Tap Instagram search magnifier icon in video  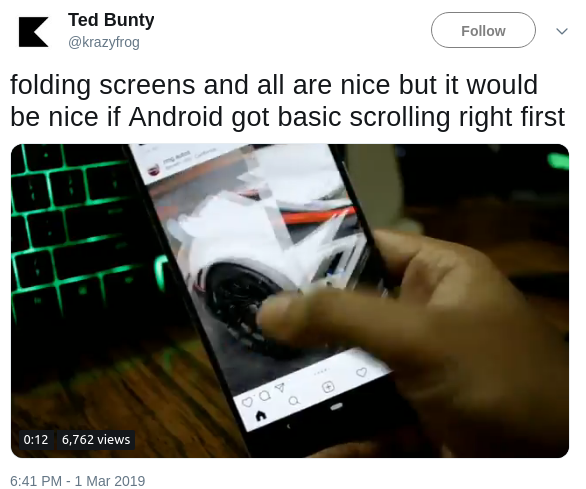[x=294, y=401]
